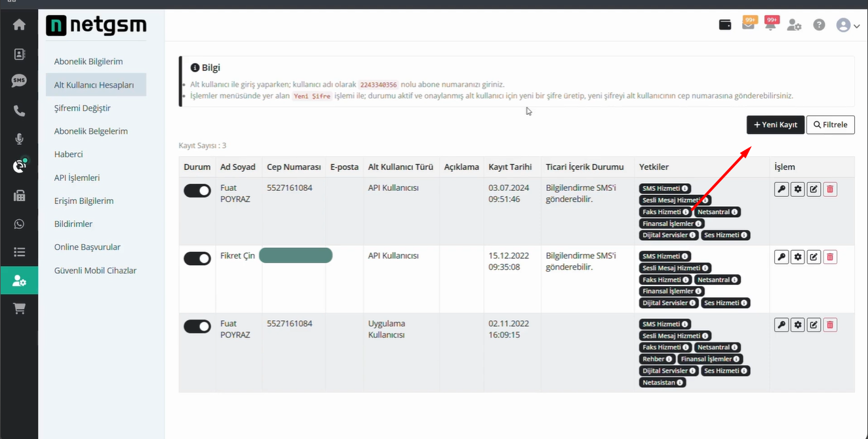Click gear icon in Uygulama Kullanıcısı row
The width and height of the screenshot is (868, 439).
point(798,325)
